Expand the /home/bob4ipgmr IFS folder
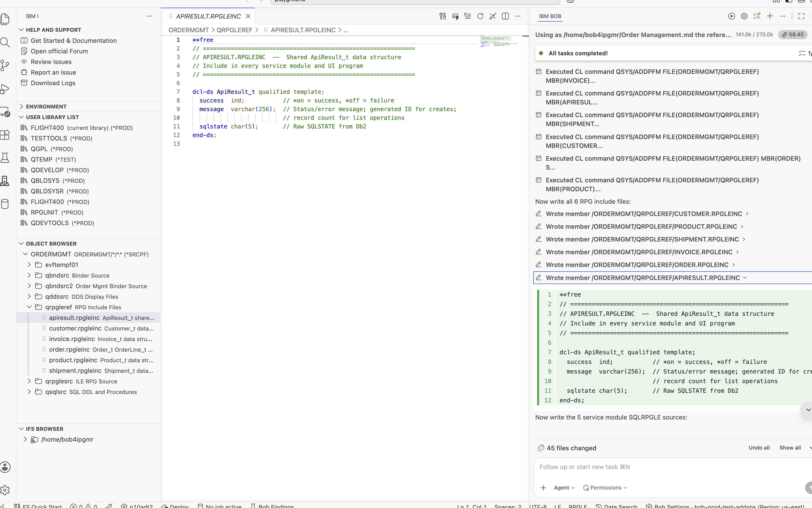 (25, 439)
